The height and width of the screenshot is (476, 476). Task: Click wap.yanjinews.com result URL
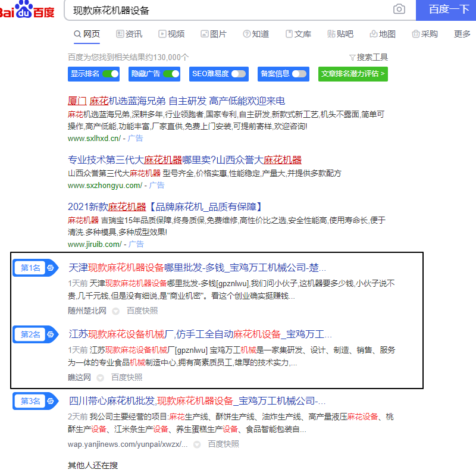pos(128,444)
